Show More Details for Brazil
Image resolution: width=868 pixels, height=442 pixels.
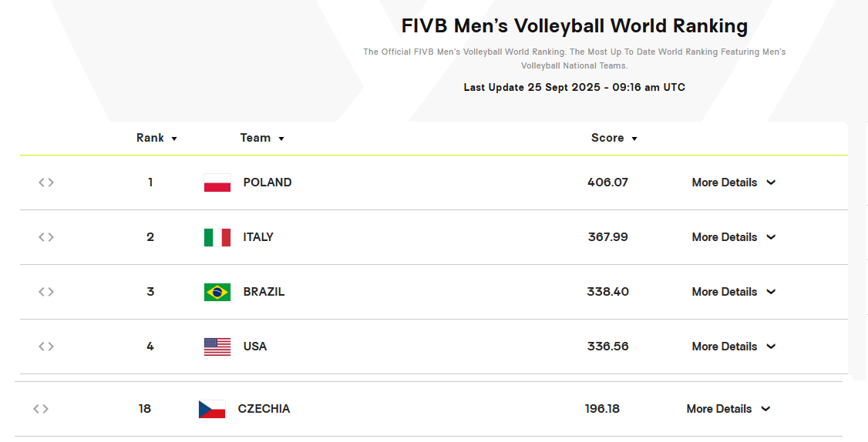733,292
